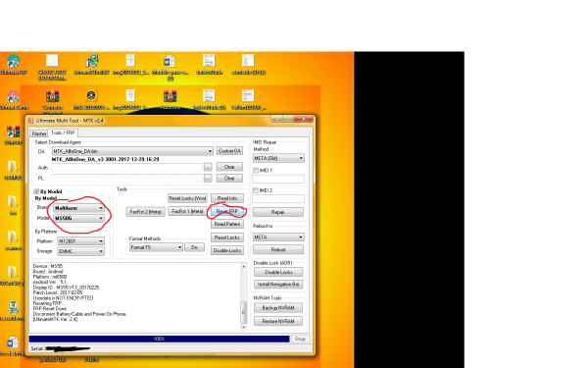The height and width of the screenshot is (368, 588).
Task: Enable the IMEI 1 checkbox
Action: [256, 171]
